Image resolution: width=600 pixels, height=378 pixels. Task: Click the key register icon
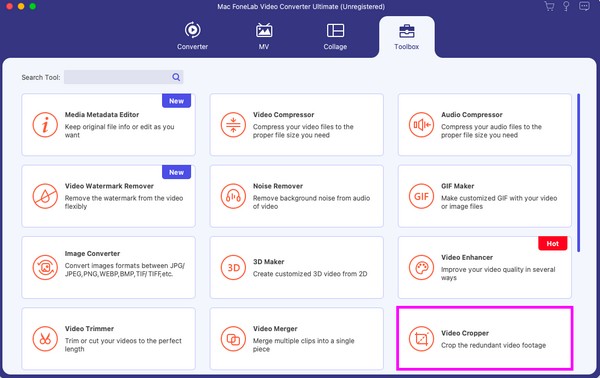566,7
